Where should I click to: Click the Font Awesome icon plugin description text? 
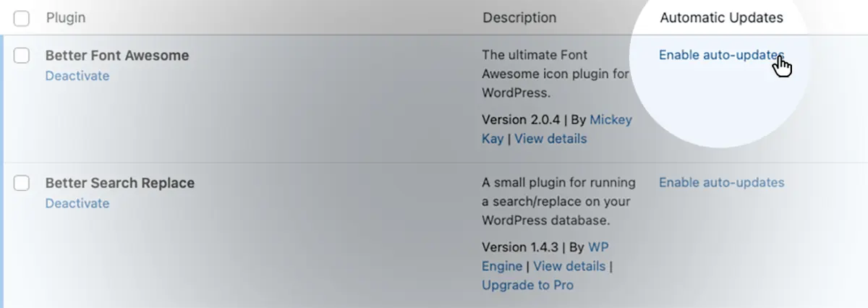[x=556, y=74]
